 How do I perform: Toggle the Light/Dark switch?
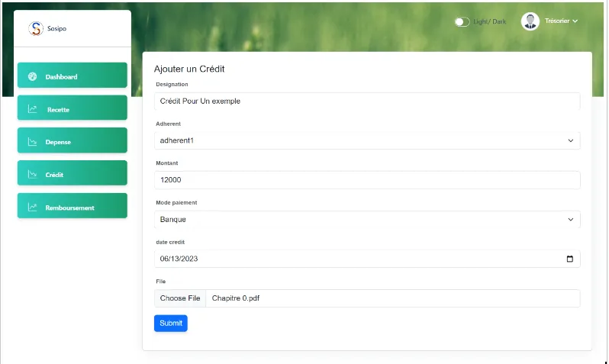coord(462,22)
